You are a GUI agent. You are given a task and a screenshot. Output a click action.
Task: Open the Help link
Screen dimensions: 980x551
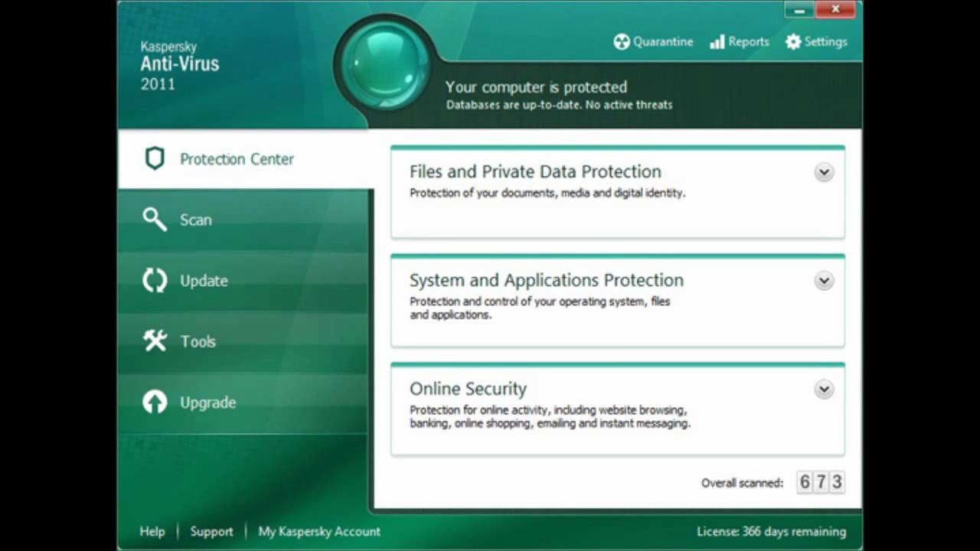click(x=152, y=531)
